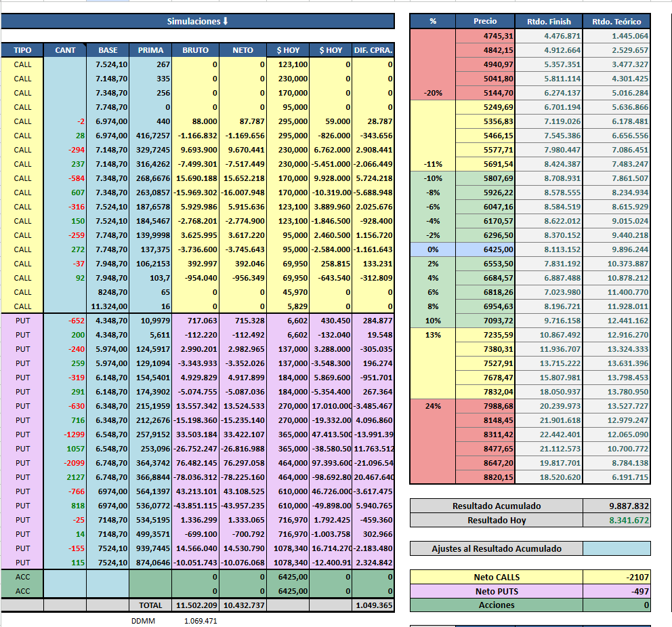The height and width of the screenshot is (627, 672).
Task: Select the Acciones label cell
Action: click(497, 605)
